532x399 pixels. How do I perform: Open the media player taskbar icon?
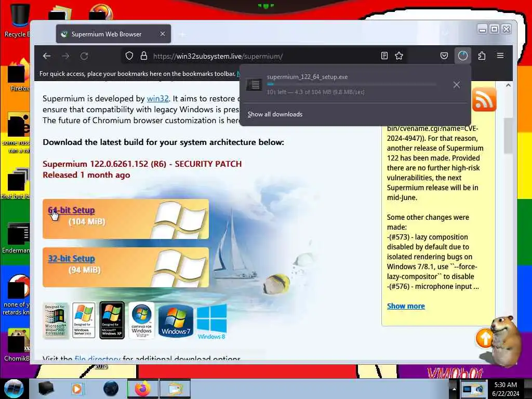pyautogui.click(x=77, y=389)
